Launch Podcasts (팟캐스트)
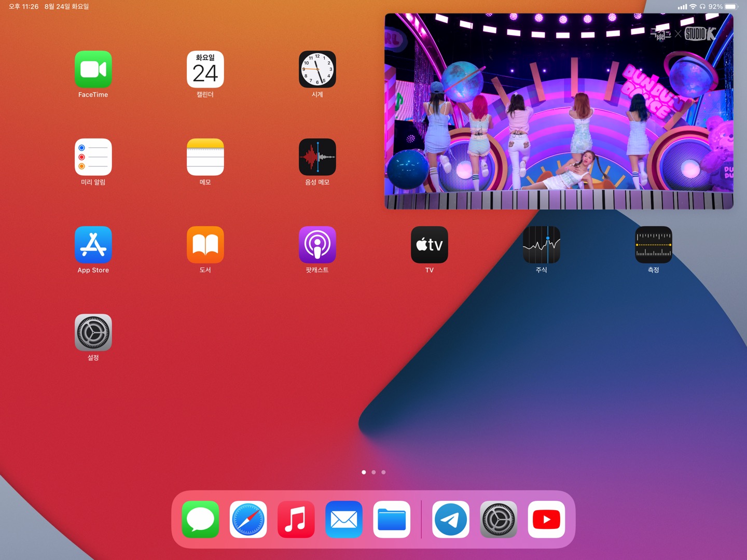The width and height of the screenshot is (747, 560). click(x=317, y=245)
